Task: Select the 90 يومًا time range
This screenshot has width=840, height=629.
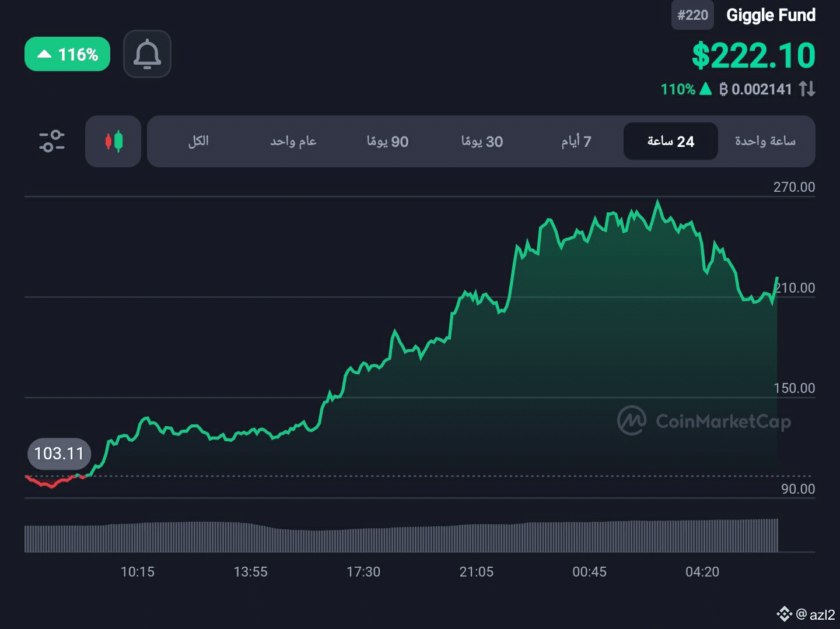Action: coord(387,141)
